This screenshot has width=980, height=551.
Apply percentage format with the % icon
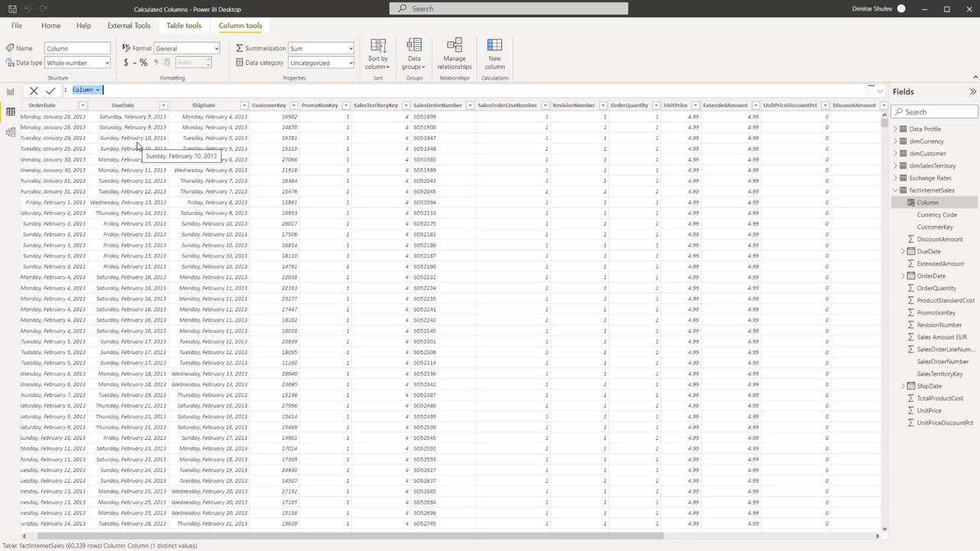(143, 63)
